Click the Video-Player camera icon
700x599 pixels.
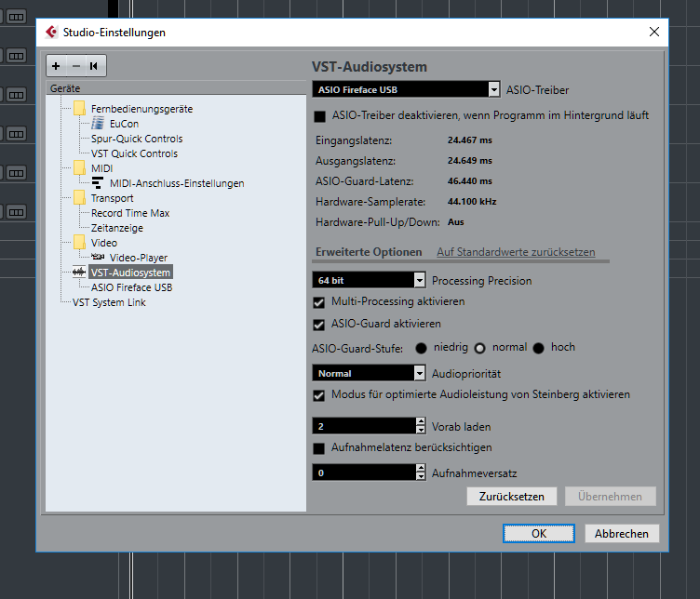pyautogui.click(x=98, y=258)
